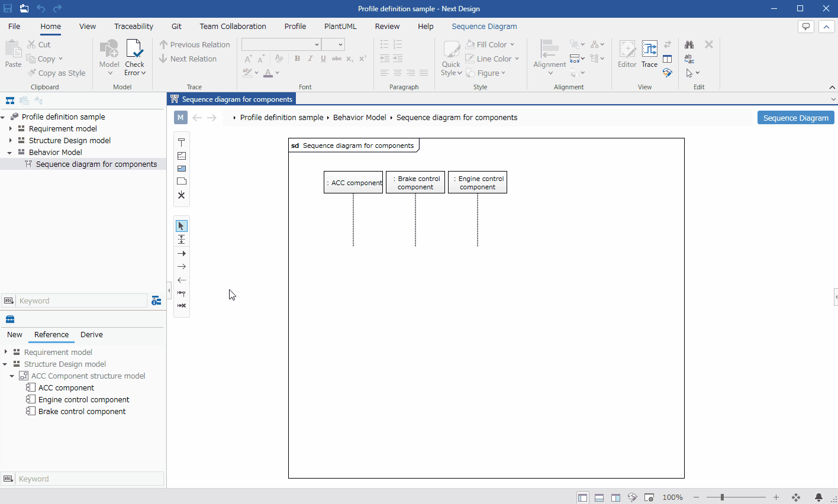The height and width of the screenshot is (504, 838).
Task: Select the open-arrow asynchronous message tool
Action: click(x=182, y=267)
